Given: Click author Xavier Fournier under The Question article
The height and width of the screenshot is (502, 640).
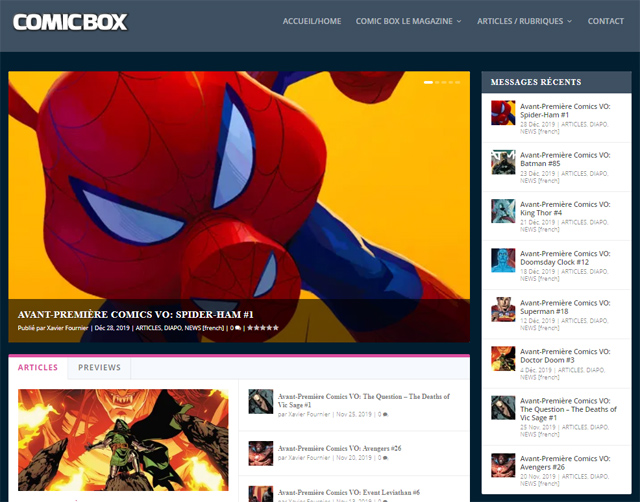Looking at the screenshot, I should coord(309,414).
